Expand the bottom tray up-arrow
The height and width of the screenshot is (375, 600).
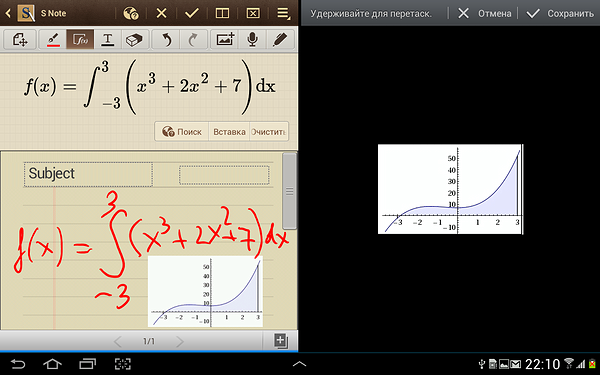click(x=299, y=364)
